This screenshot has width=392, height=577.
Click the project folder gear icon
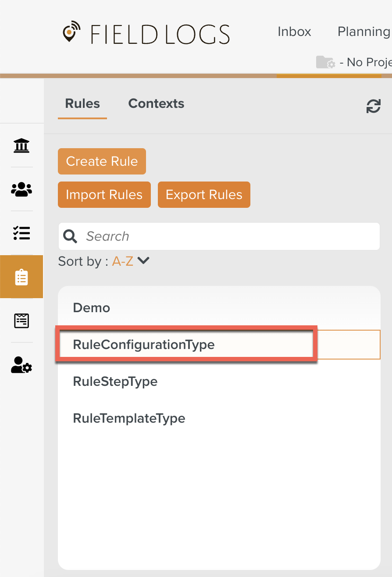325,62
